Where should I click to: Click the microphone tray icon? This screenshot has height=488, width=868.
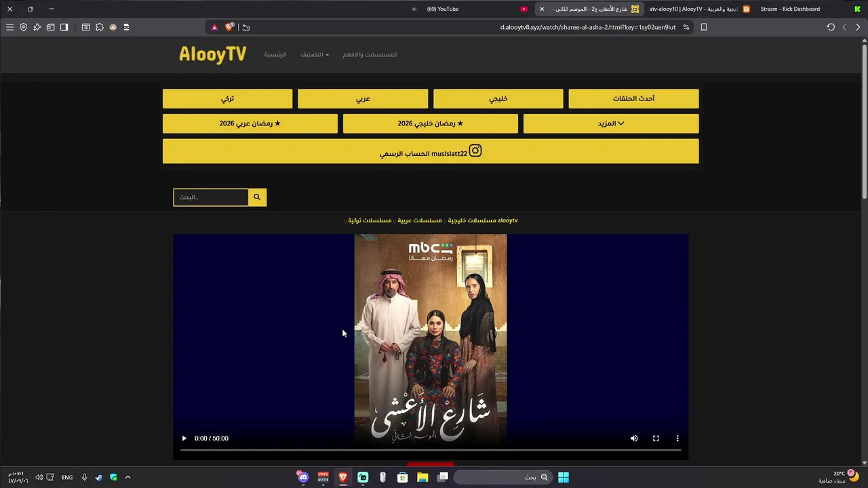[x=84, y=477]
